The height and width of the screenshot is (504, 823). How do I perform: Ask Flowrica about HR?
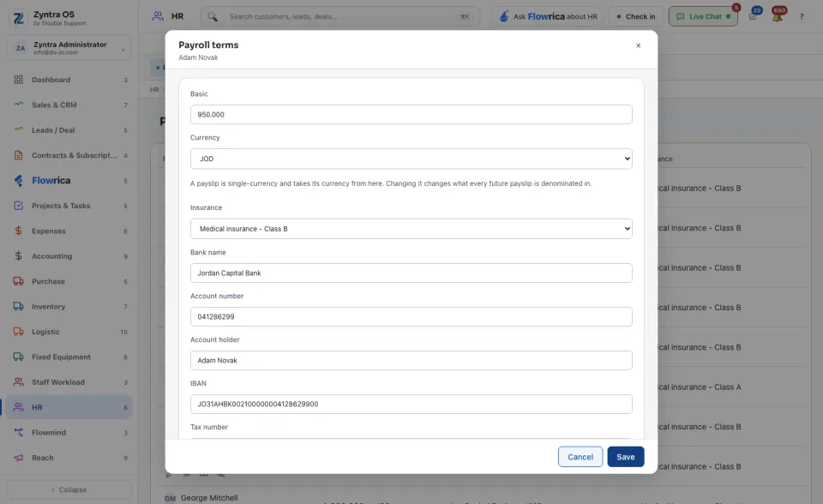tap(548, 17)
